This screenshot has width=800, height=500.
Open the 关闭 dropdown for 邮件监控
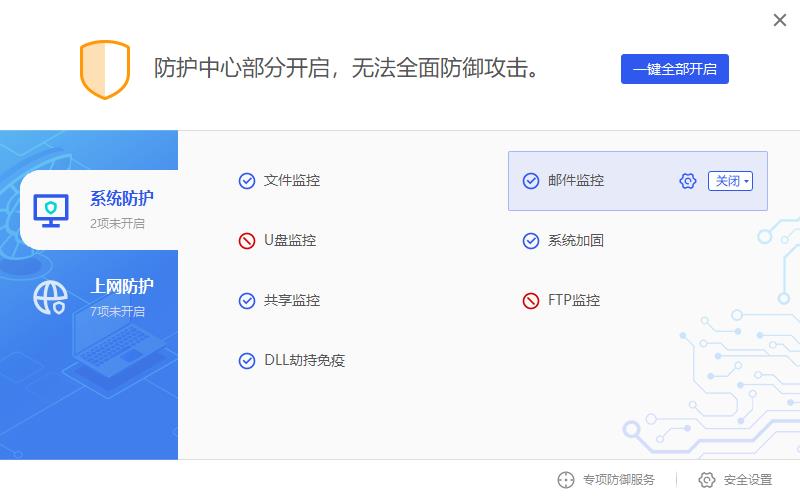coord(730,181)
